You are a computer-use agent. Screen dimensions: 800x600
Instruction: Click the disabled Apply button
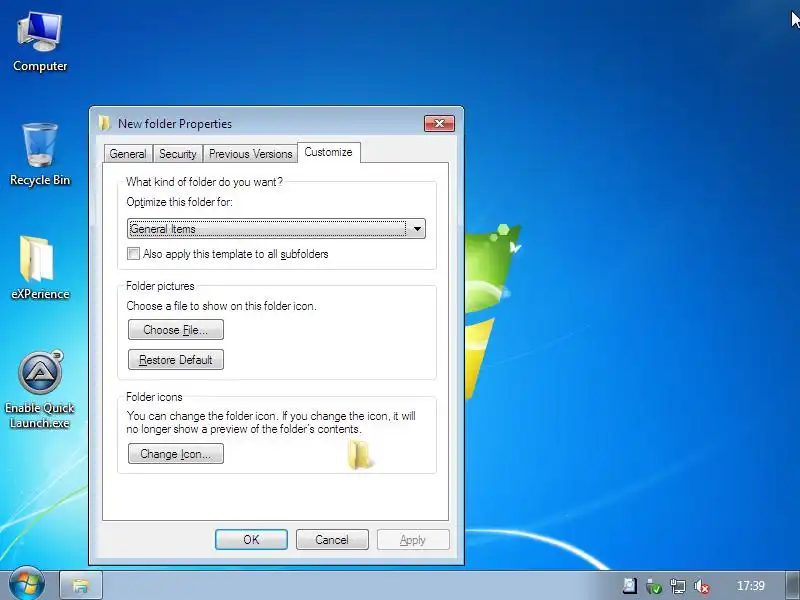(x=413, y=539)
